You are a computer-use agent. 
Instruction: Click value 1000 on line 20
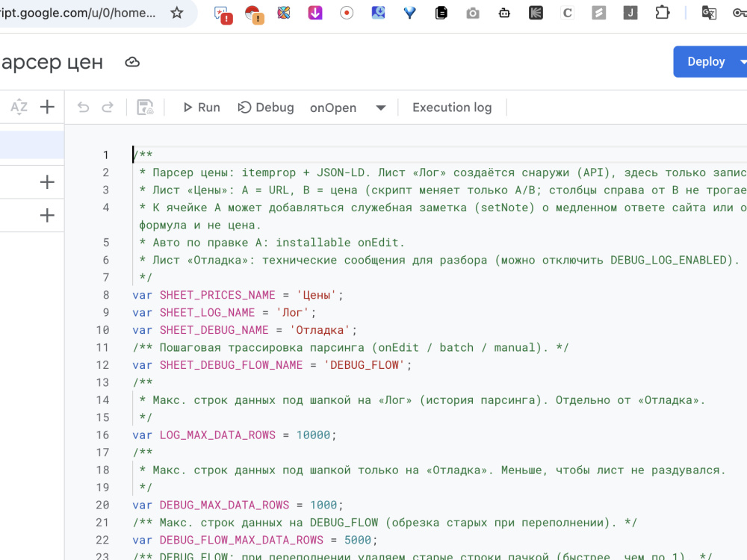point(323,505)
